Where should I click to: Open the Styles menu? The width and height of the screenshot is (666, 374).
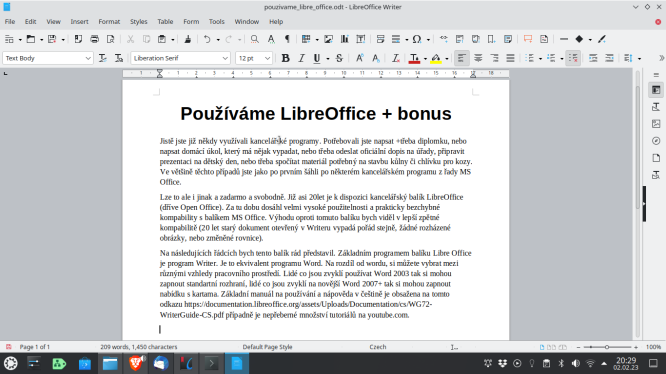coord(138,22)
